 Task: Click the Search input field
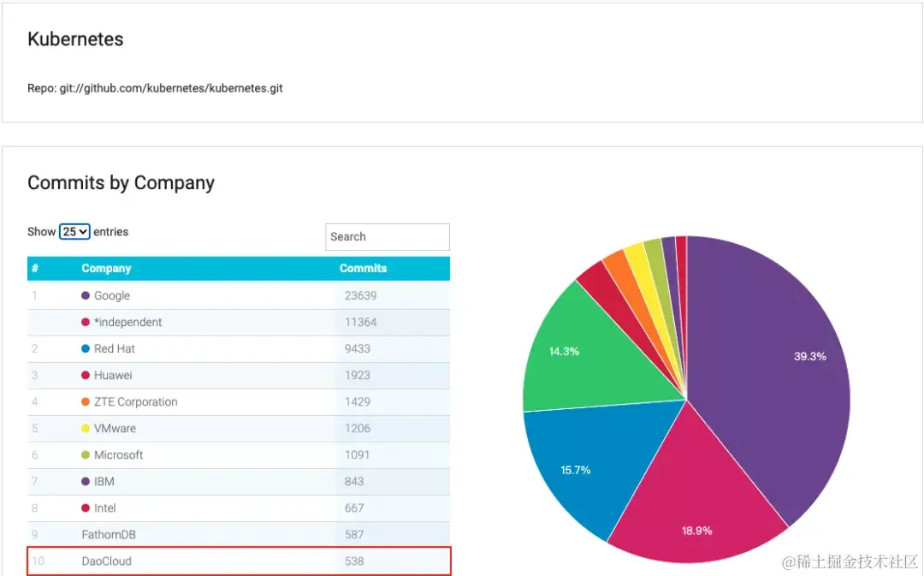point(388,236)
